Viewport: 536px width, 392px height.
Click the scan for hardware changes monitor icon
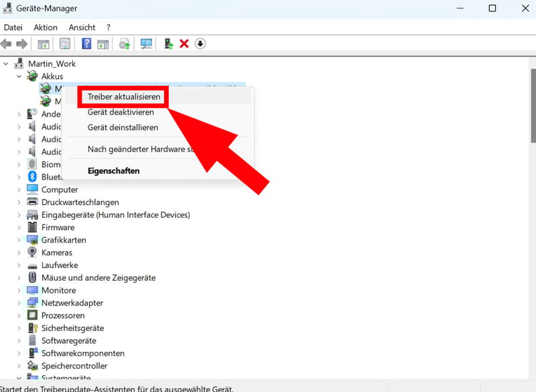(147, 44)
